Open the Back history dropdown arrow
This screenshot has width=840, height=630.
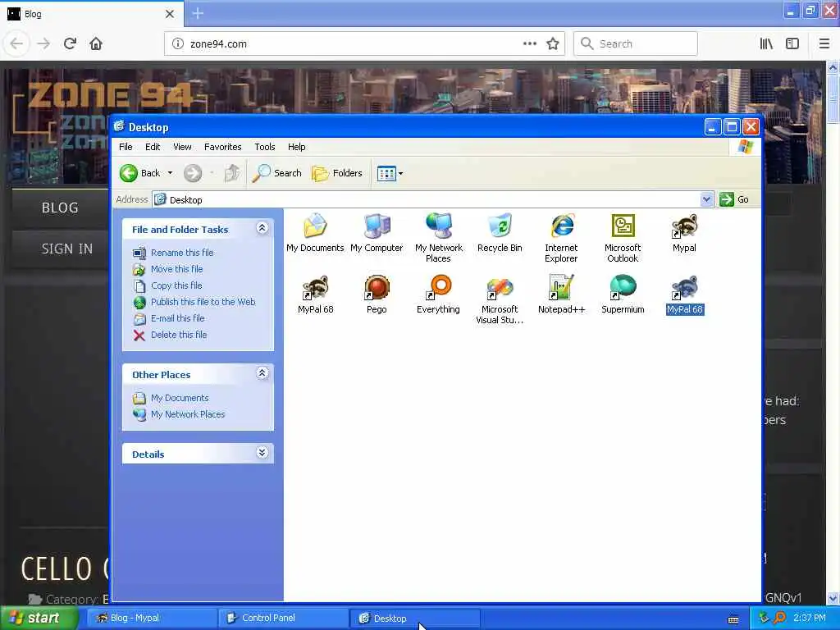click(170, 173)
